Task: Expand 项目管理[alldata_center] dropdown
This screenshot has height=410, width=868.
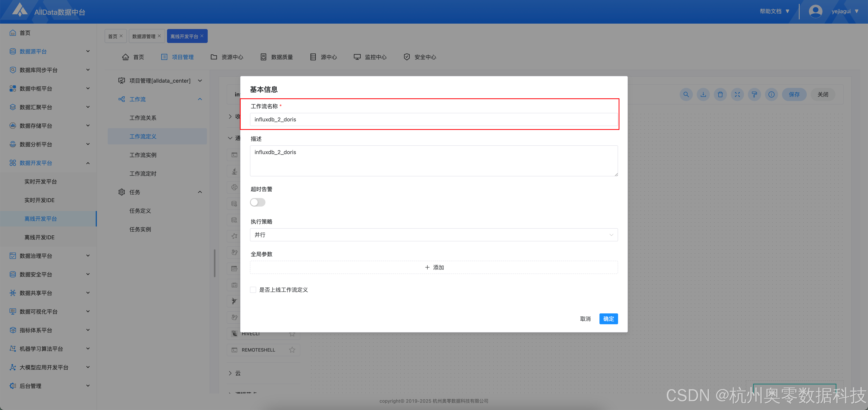Action: click(200, 81)
